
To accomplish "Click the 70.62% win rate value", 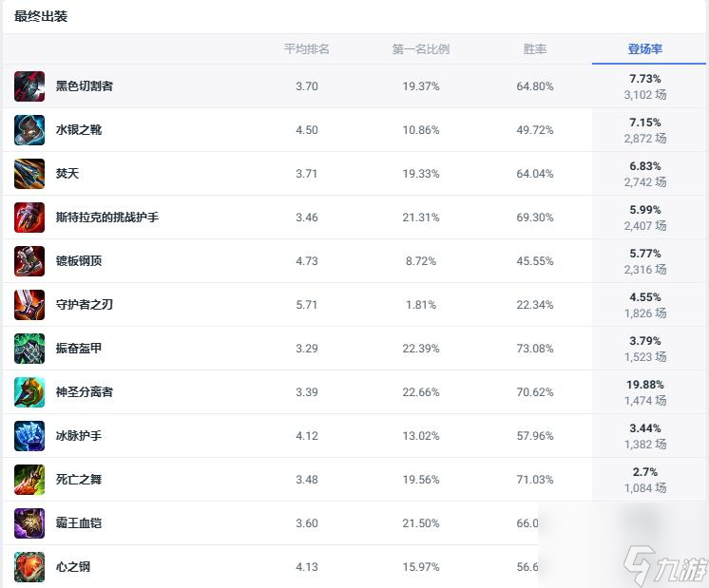I will click(535, 392).
